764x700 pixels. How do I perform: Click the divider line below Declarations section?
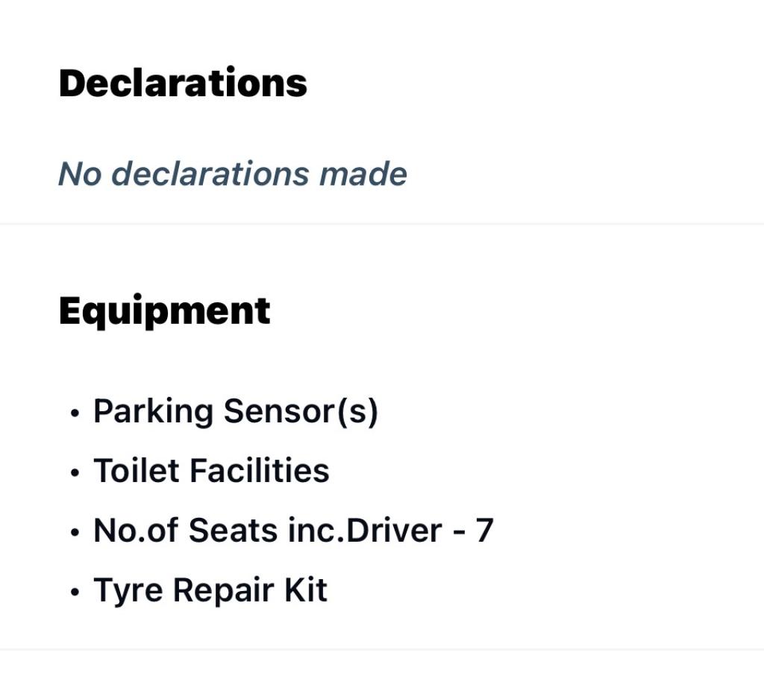[382, 223]
